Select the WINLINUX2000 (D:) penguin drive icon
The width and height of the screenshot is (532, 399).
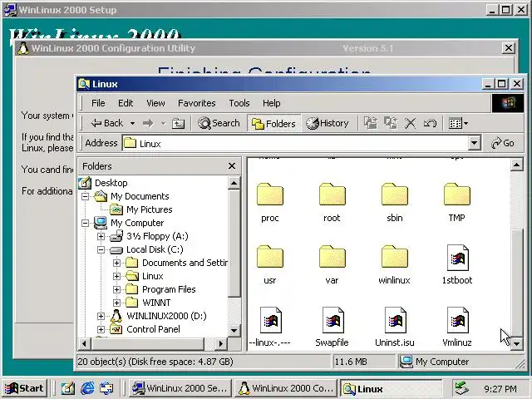pyautogui.click(x=116, y=316)
